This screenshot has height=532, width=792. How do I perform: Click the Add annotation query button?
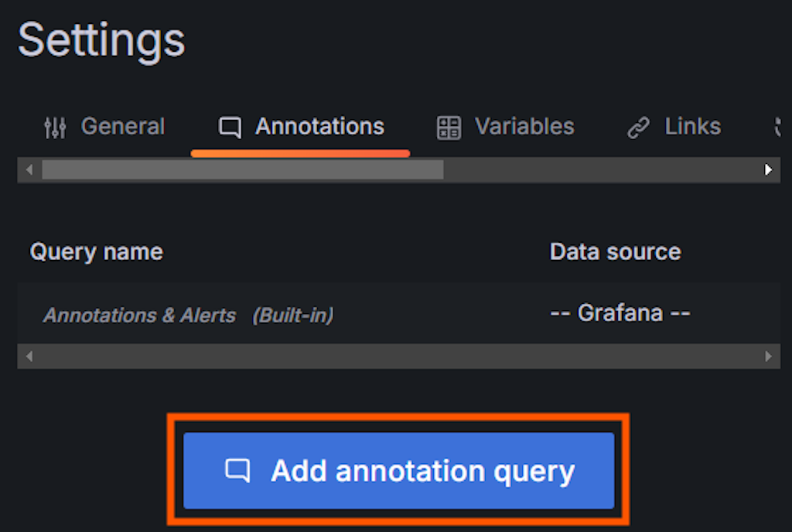click(x=399, y=470)
